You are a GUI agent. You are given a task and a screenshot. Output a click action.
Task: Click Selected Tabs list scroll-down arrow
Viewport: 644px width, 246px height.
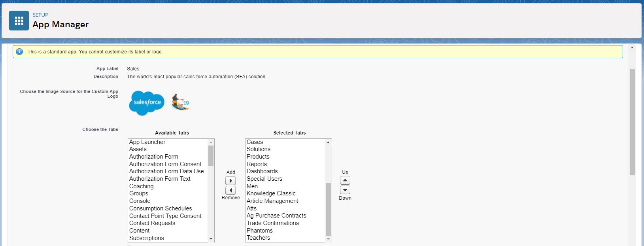click(x=328, y=239)
